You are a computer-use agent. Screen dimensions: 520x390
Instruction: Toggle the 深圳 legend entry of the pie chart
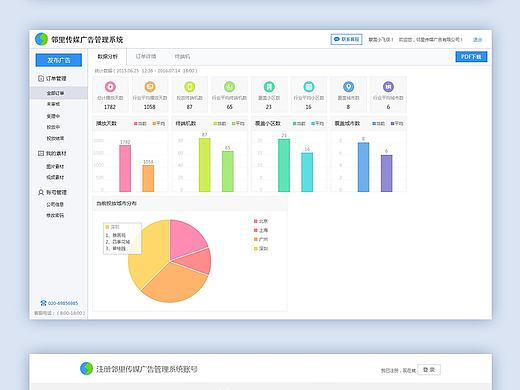coord(261,248)
